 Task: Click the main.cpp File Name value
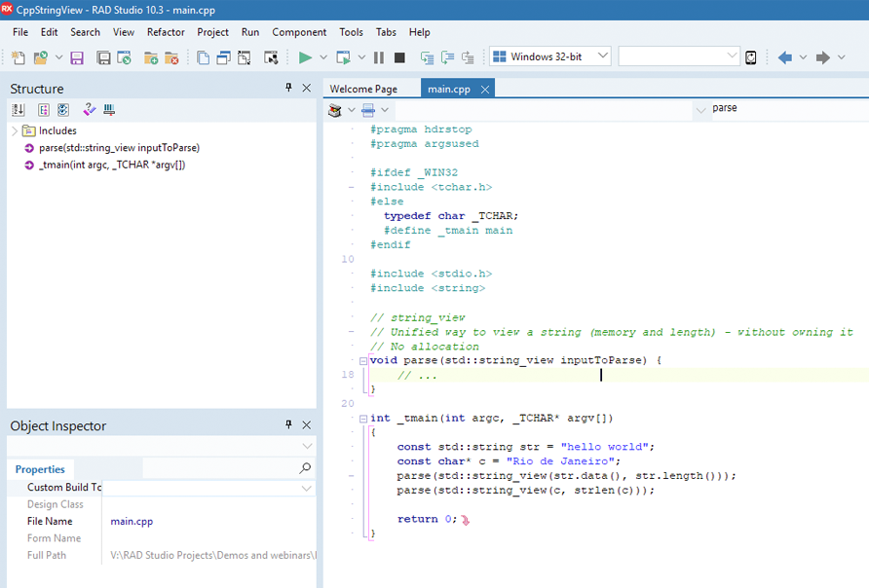pyautogui.click(x=132, y=521)
